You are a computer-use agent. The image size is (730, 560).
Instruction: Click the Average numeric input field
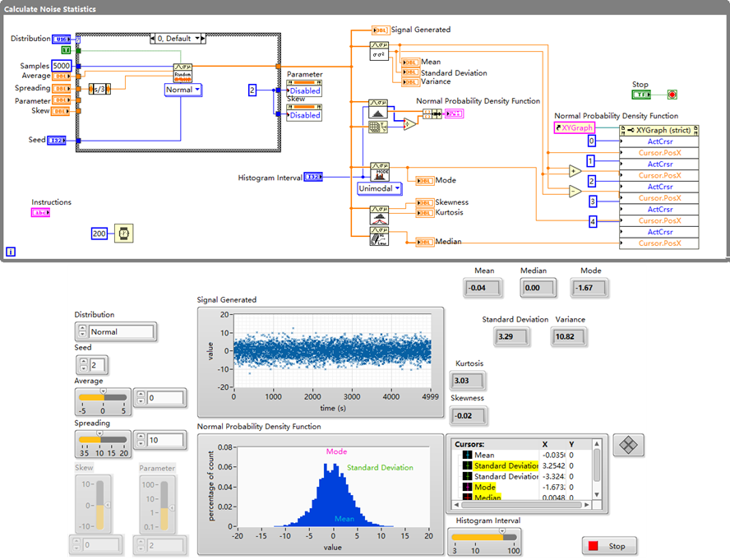coord(165,398)
